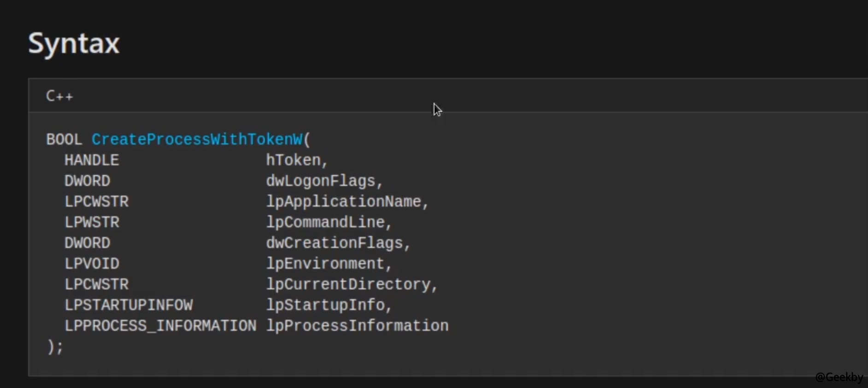The image size is (868, 388).
Task: Click the LPPROCESS_INFORMATION type name
Action: tap(160, 326)
